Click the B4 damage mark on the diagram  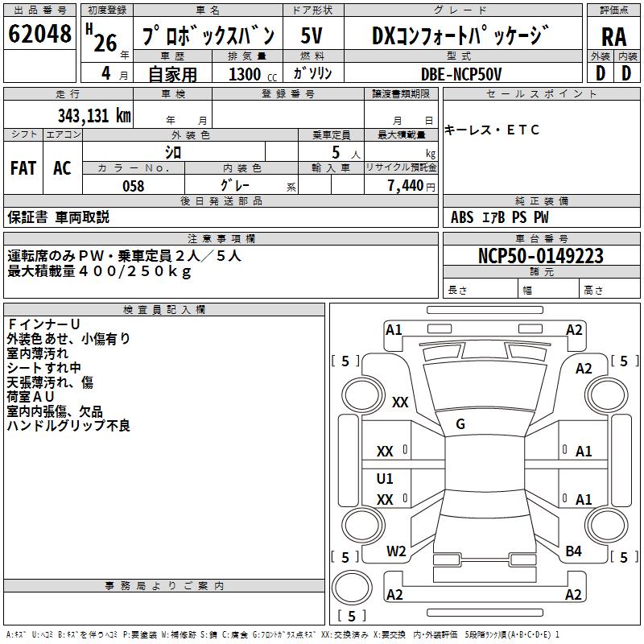point(573,551)
